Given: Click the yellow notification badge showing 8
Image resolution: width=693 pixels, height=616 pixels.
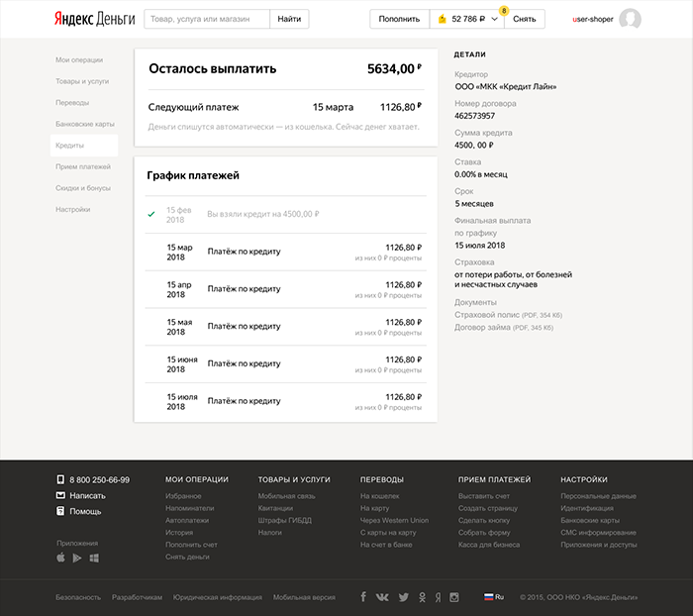Looking at the screenshot, I should pyautogui.click(x=504, y=10).
